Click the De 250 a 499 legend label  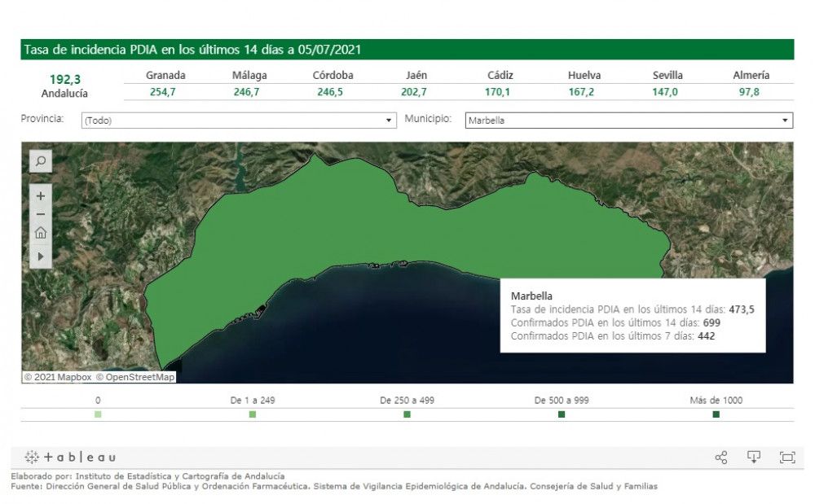(407, 401)
